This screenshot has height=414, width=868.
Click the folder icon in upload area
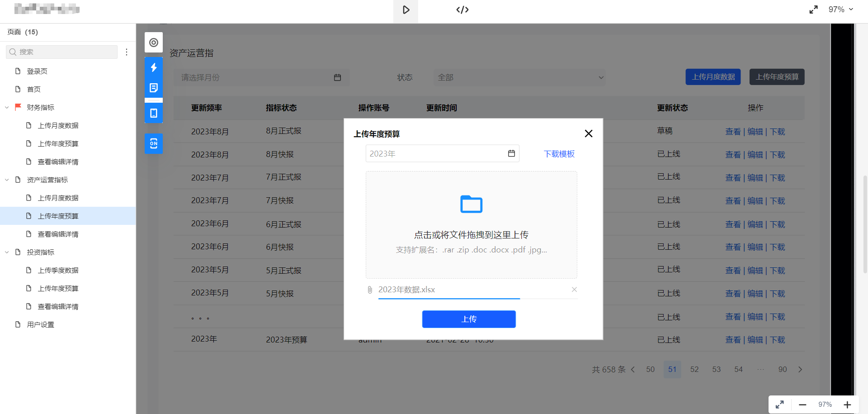[471, 204]
